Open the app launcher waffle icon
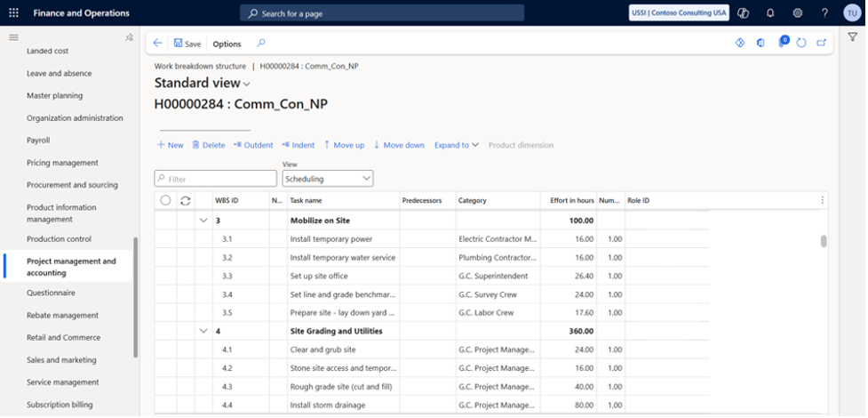Image resolution: width=868 pixels, height=418 pixels. pyautogui.click(x=14, y=12)
